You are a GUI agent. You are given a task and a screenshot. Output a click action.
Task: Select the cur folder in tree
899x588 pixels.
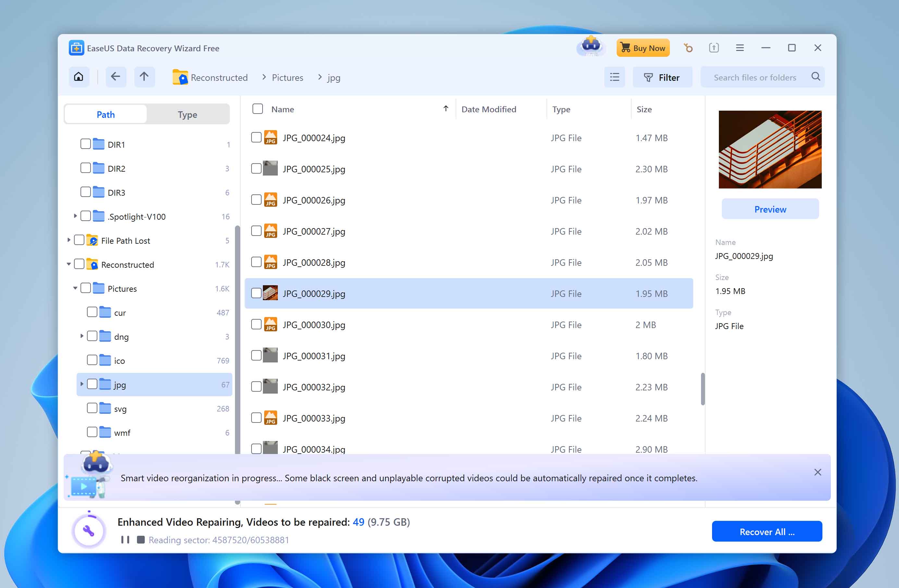[154, 312]
